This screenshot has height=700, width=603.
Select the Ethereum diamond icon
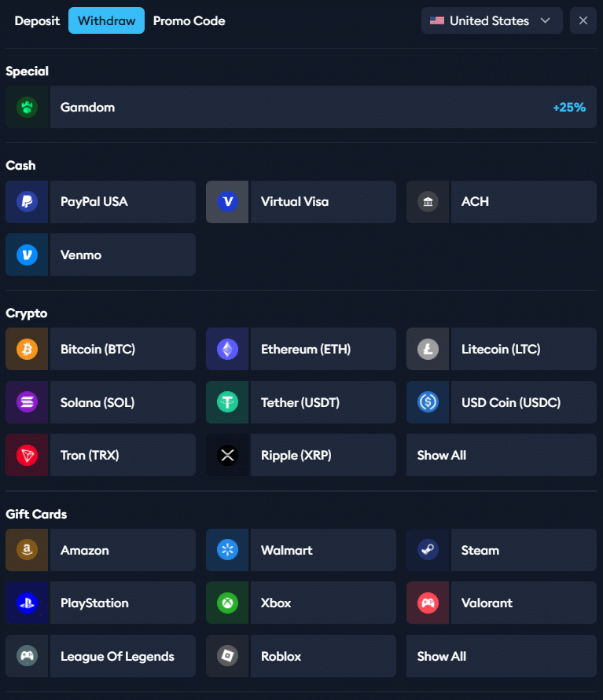[227, 349]
